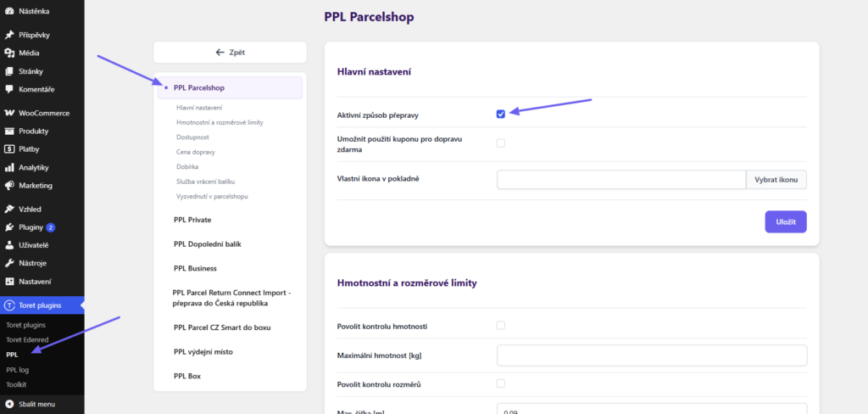Click the Příspěvky pin icon
Image resolution: width=868 pixels, height=414 pixels.
8,35
